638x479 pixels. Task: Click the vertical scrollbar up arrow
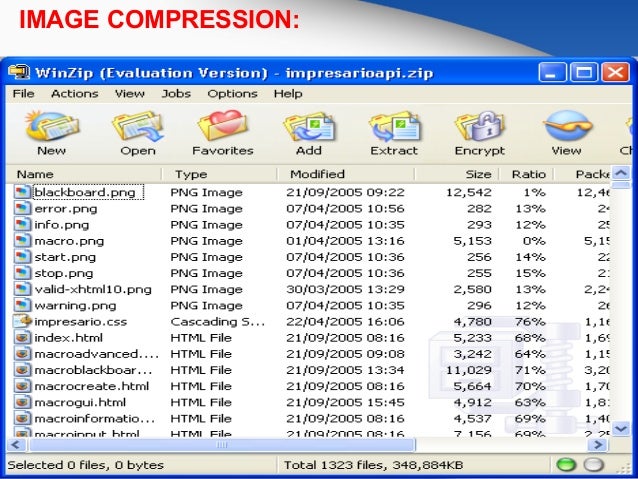click(x=621, y=173)
